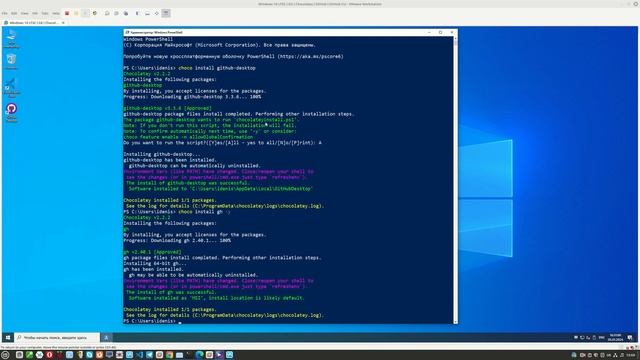Maximize the PowerShell window
The image size is (640, 360).
[440, 32]
